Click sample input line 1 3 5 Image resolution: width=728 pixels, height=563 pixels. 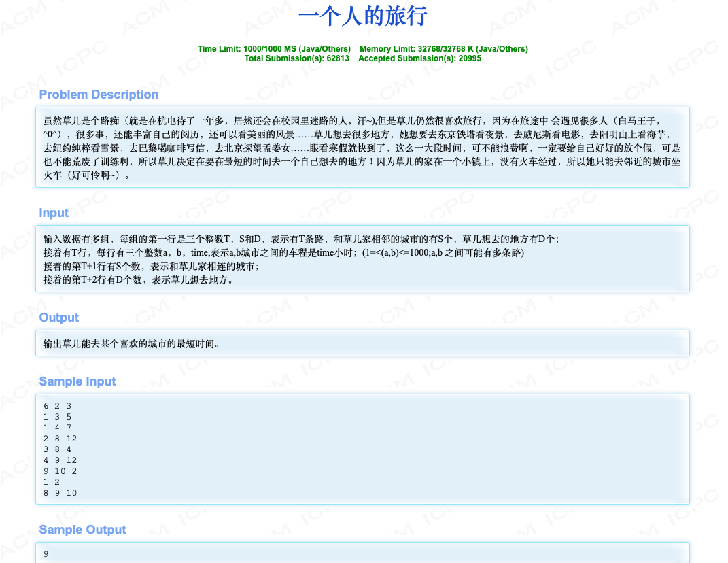[58, 417]
